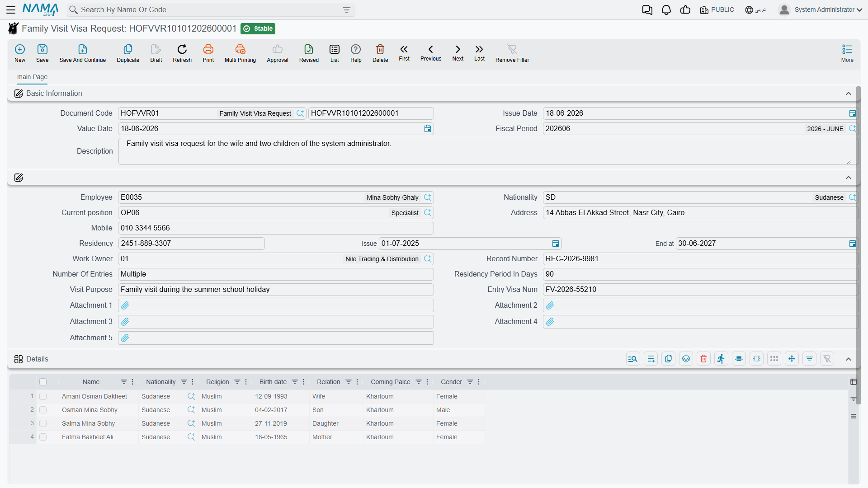
Task: Switch to the main Page tab
Action: (32, 77)
